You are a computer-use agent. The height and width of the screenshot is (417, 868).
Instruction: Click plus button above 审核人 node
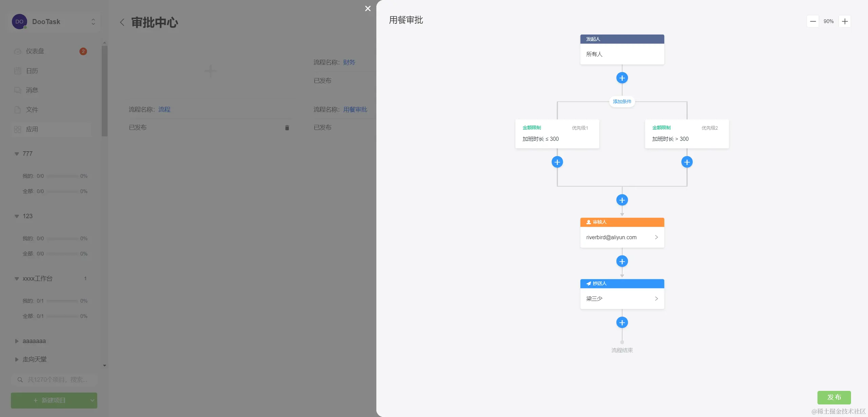pyautogui.click(x=622, y=200)
